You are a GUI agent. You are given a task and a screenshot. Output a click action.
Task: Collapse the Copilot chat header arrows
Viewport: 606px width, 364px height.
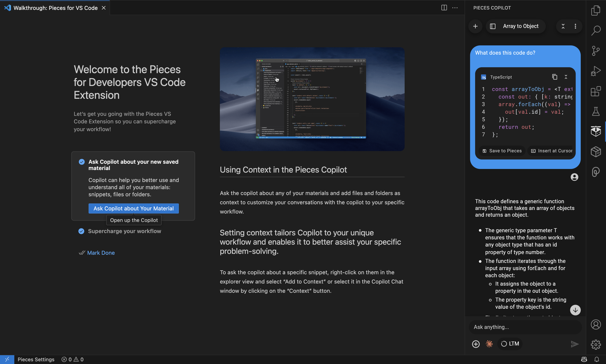(x=563, y=26)
